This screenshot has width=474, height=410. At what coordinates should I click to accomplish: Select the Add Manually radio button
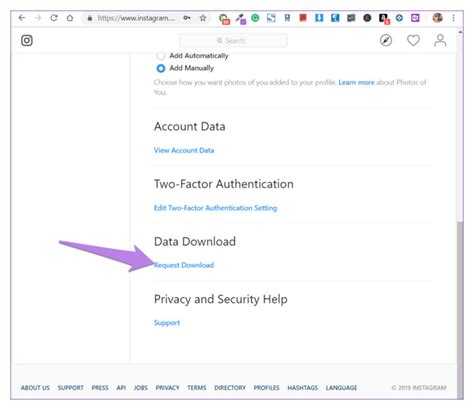(x=161, y=68)
